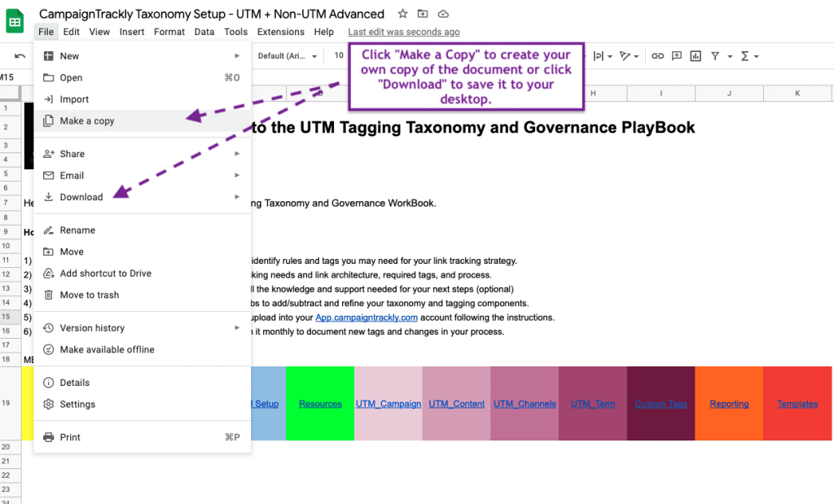The height and width of the screenshot is (504, 834).
Task: Click the 'Governance PlayBook' heading text
Action: pyautogui.click(x=609, y=128)
